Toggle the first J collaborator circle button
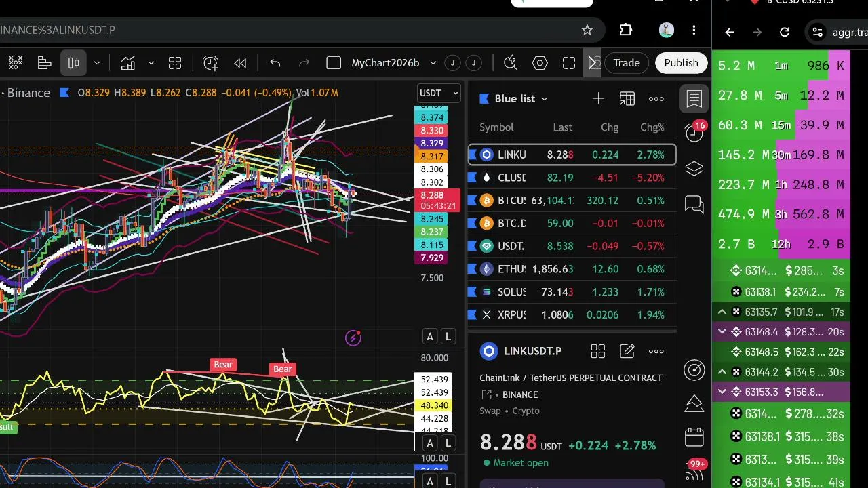The width and height of the screenshot is (868, 488). click(x=452, y=63)
